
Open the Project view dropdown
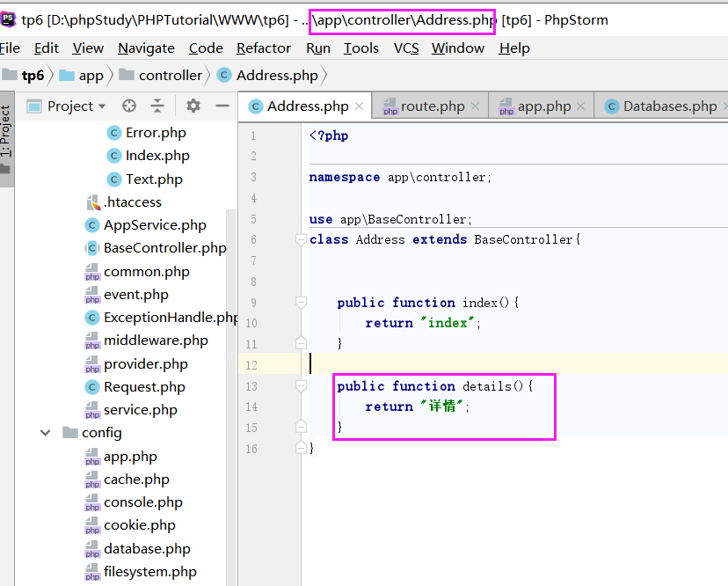click(x=67, y=106)
